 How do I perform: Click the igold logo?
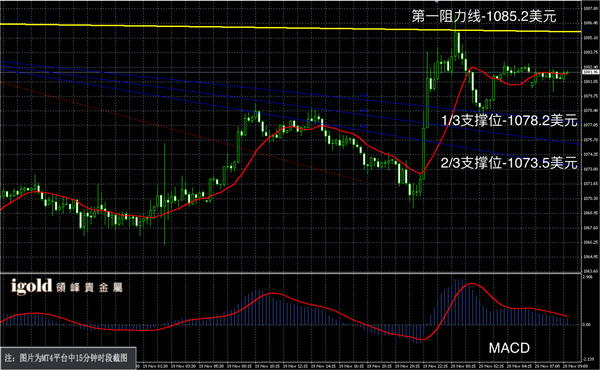coord(31,286)
